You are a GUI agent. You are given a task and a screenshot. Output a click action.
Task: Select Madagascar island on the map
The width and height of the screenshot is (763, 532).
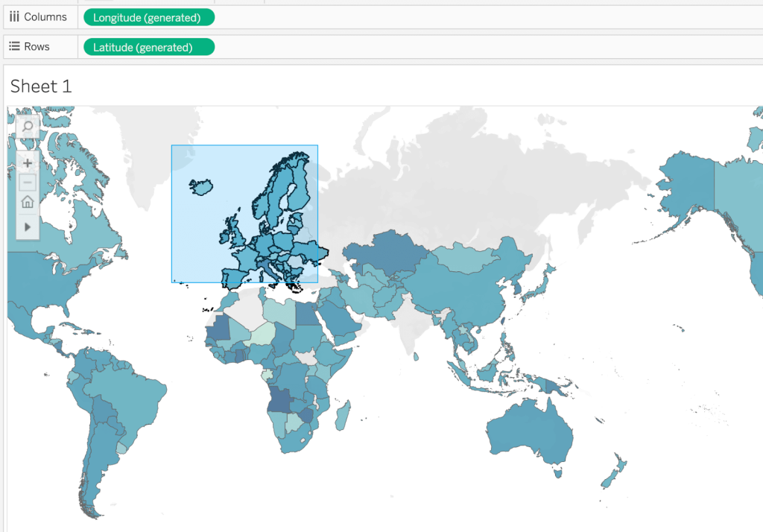coord(343,417)
